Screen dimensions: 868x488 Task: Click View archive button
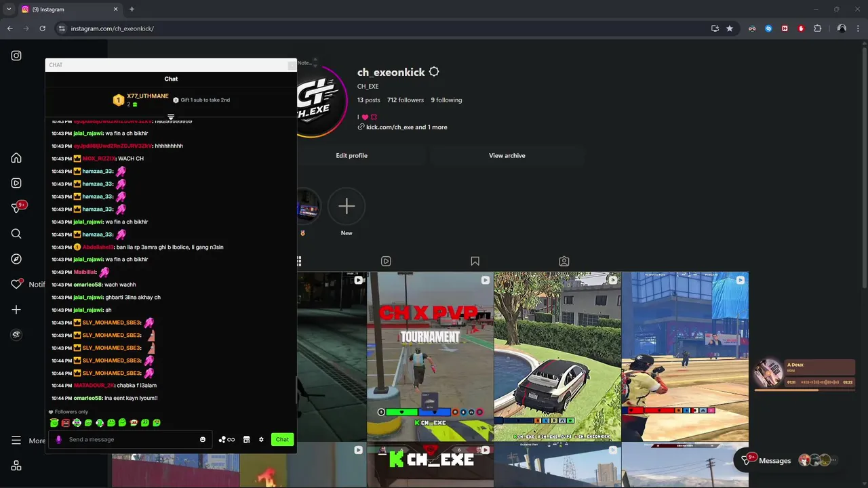[507, 155]
